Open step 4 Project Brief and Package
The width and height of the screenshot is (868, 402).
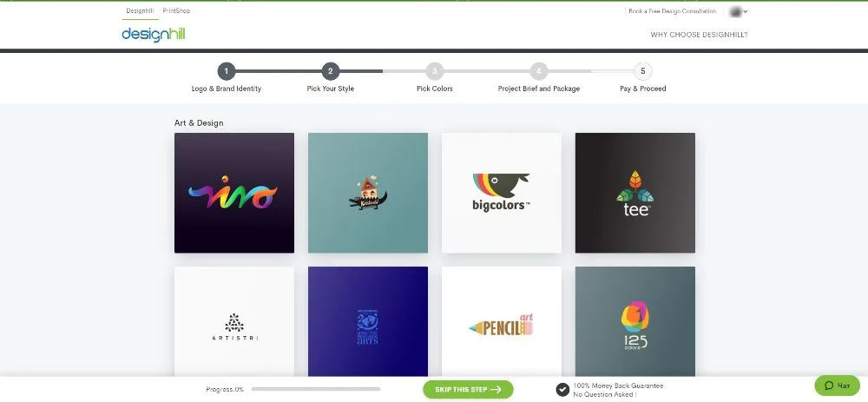[538, 71]
